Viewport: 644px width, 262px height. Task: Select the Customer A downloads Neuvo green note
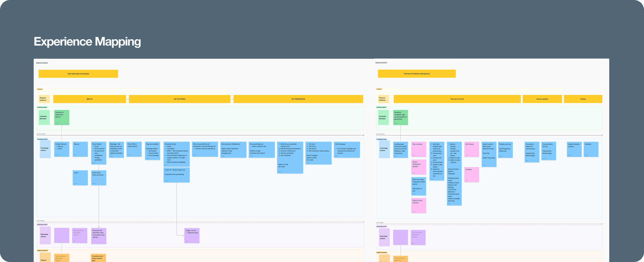pos(61,117)
